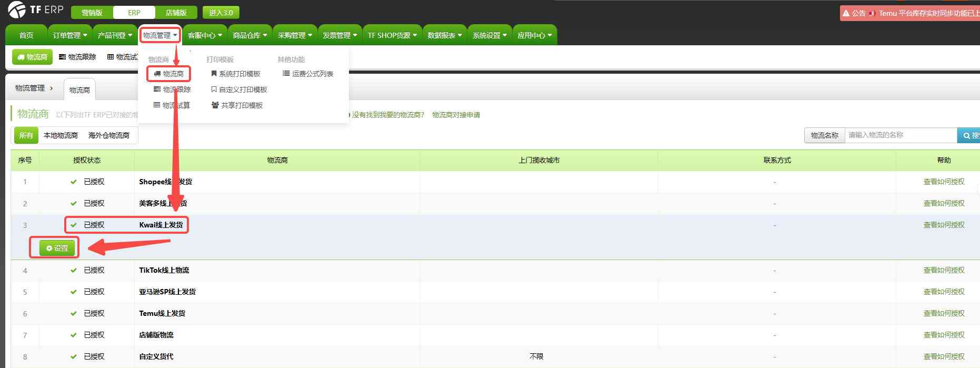The image size is (980, 368).
Task: Switch to the 营销版 tab
Action: pyautogui.click(x=92, y=13)
